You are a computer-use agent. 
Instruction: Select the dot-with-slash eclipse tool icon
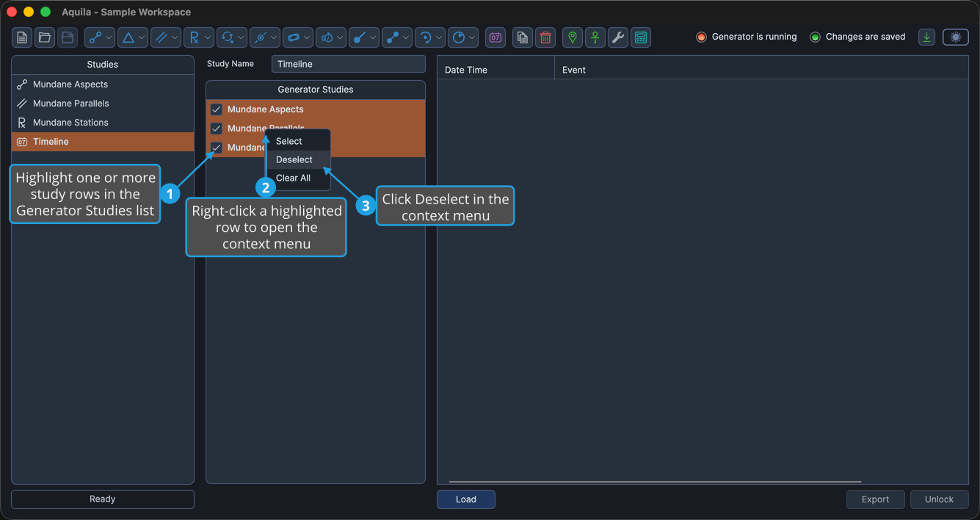click(x=260, y=37)
